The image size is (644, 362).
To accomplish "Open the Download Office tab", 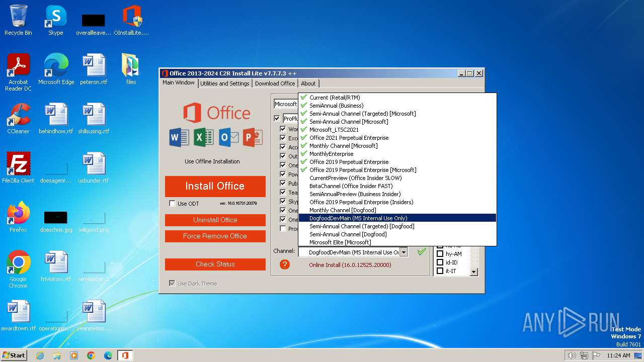I will tap(275, 83).
